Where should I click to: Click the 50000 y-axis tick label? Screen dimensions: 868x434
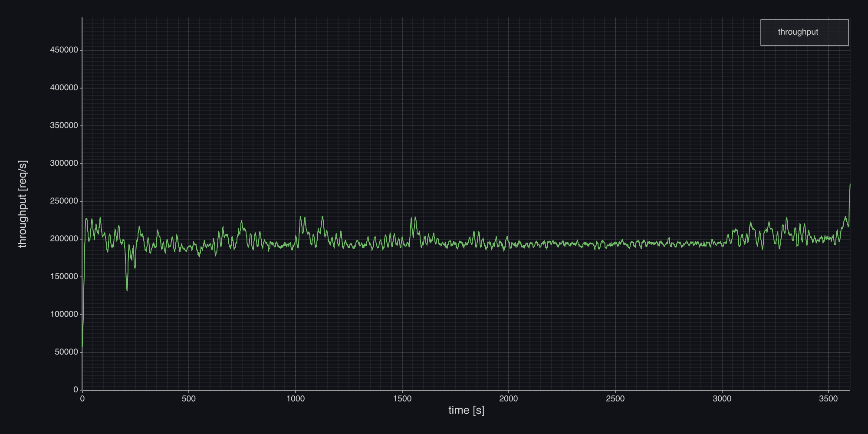[66, 352]
